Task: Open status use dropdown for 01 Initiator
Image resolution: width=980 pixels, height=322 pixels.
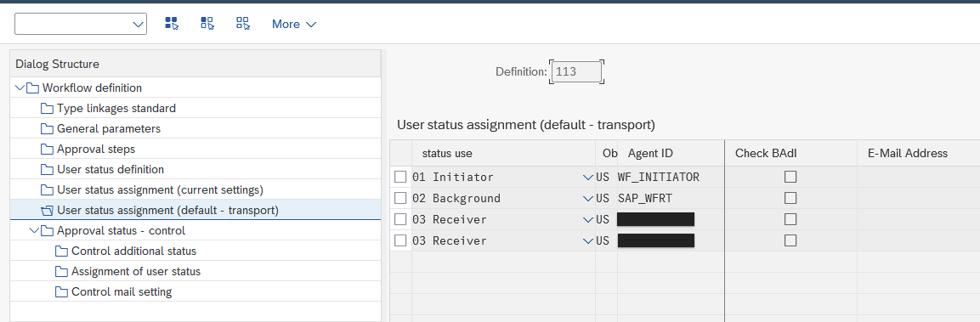Action: point(587,178)
